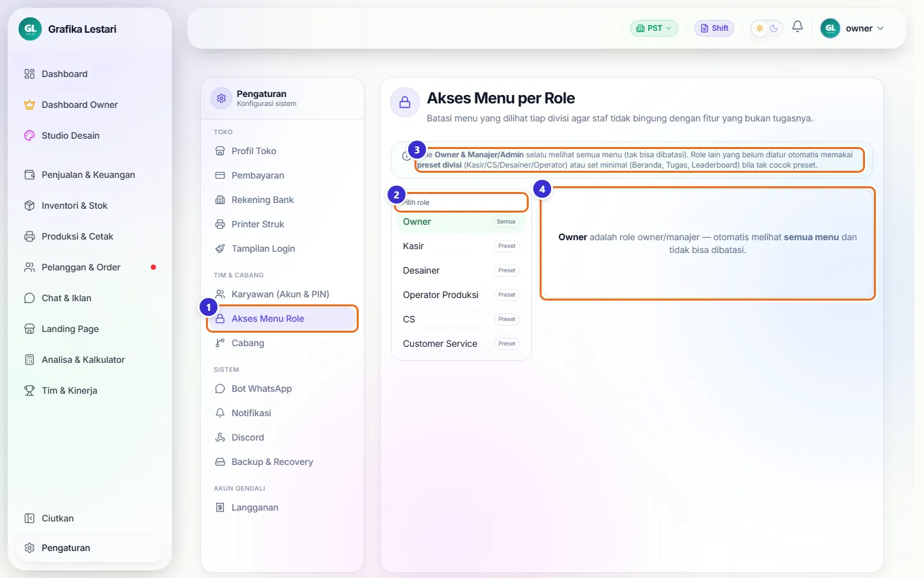Click the Tim & Kinerja trophy icon
Viewport: 924px width, 578px height.
30,390
